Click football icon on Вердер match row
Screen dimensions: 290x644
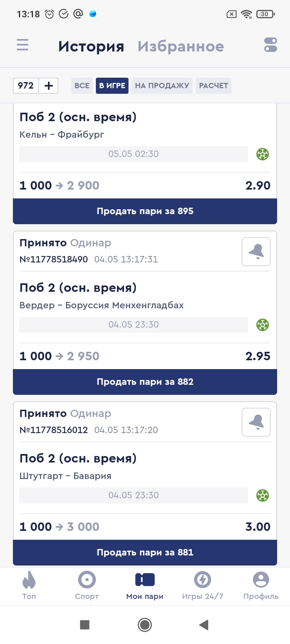[263, 325]
